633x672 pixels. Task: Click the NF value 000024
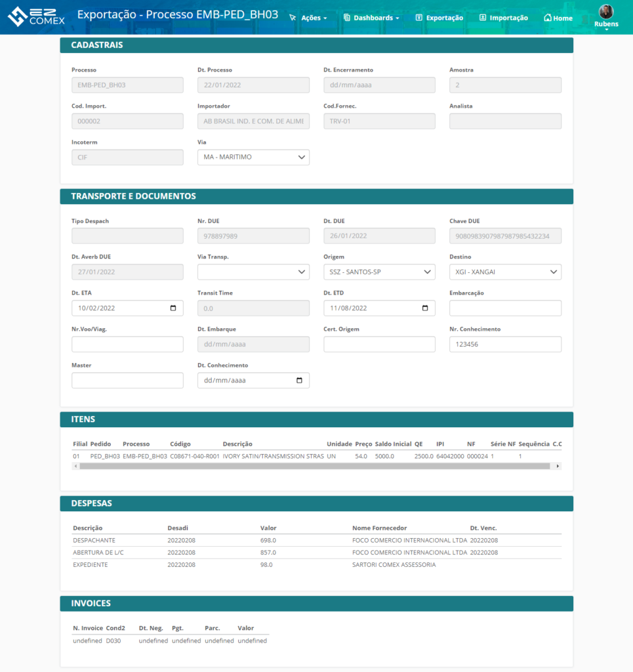pyautogui.click(x=477, y=457)
